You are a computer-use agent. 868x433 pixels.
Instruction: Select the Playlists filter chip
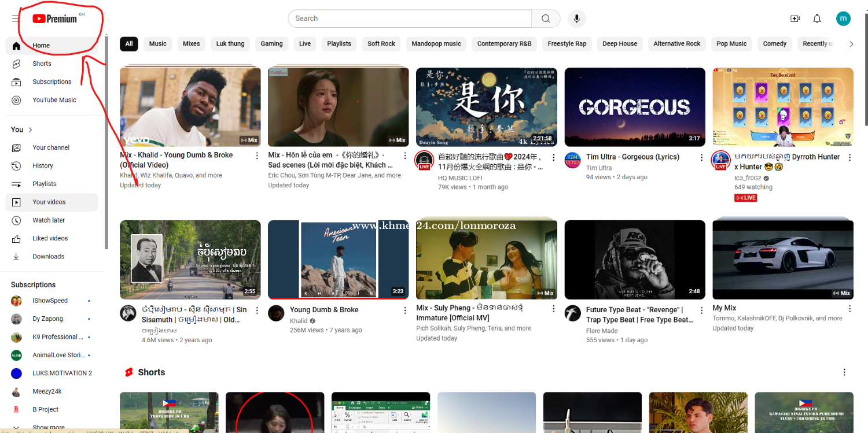tap(339, 44)
